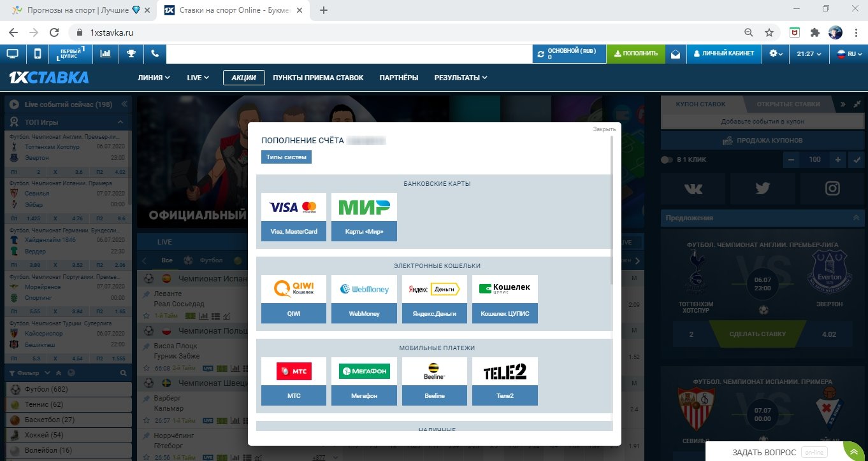The image size is (868, 461).
Task: Open ЛИЧНЫЙ КАБИНЕТ
Action: (x=724, y=53)
